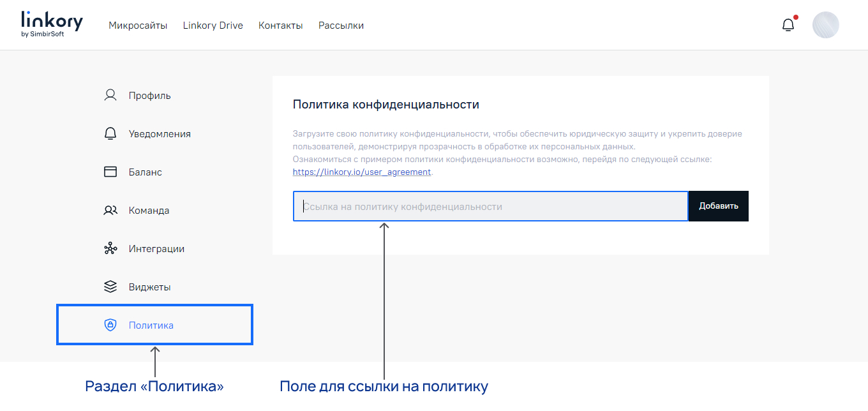868x411 pixels.
Task: Open the Профиль section via its person icon
Action: click(x=109, y=94)
